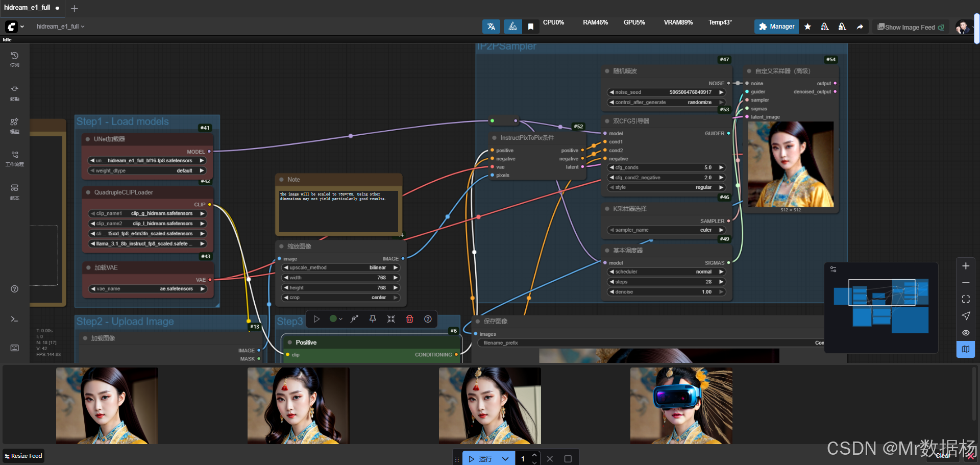Click the 运行 run button
980x465 pixels.
[480, 459]
